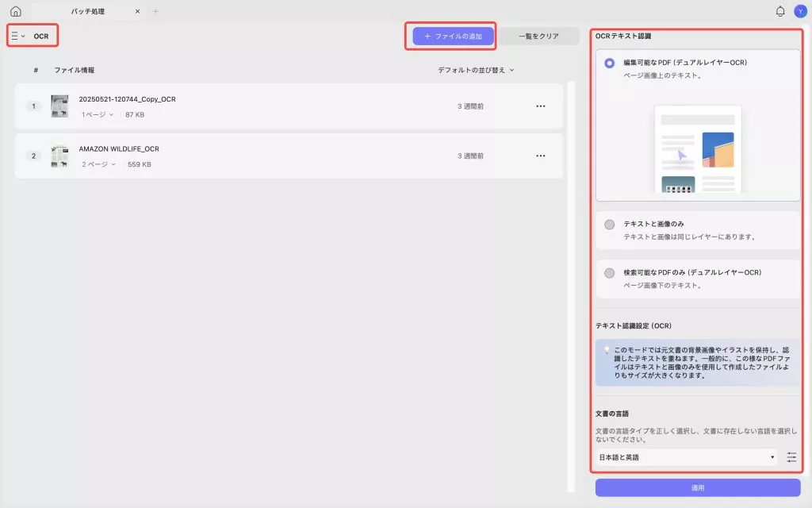This screenshot has height=508, width=812.
Task: Click the 559 KB file size
Action: (140, 164)
